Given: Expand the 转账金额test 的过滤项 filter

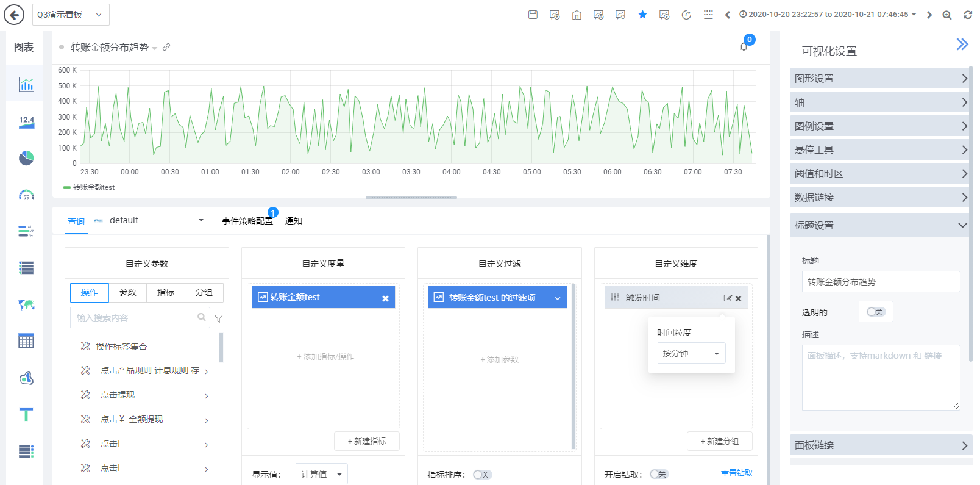Looking at the screenshot, I should pyautogui.click(x=558, y=298).
